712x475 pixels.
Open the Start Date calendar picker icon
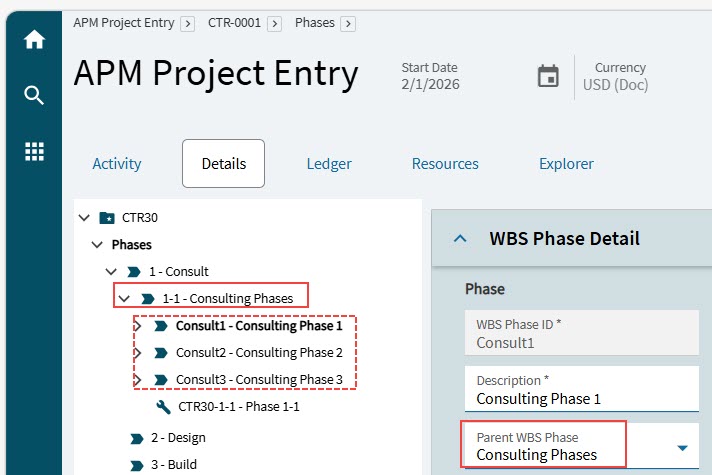[x=548, y=76]
